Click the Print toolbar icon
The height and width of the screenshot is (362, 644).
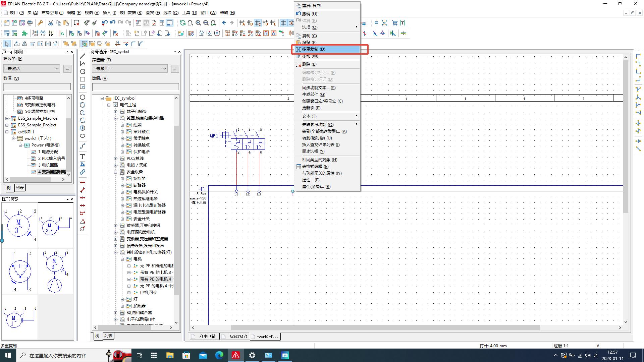(x=30, y=23)
